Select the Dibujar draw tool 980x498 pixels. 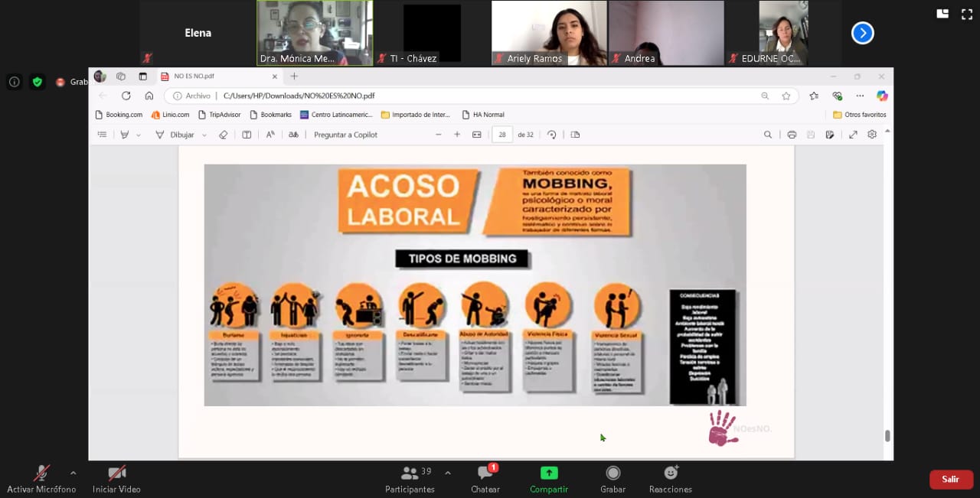click(x=175, y=135)
